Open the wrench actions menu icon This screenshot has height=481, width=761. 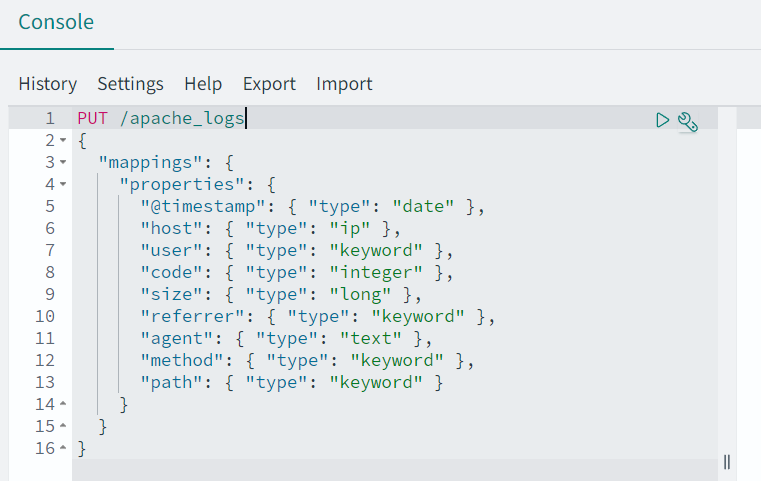click(x=688, y=121)
